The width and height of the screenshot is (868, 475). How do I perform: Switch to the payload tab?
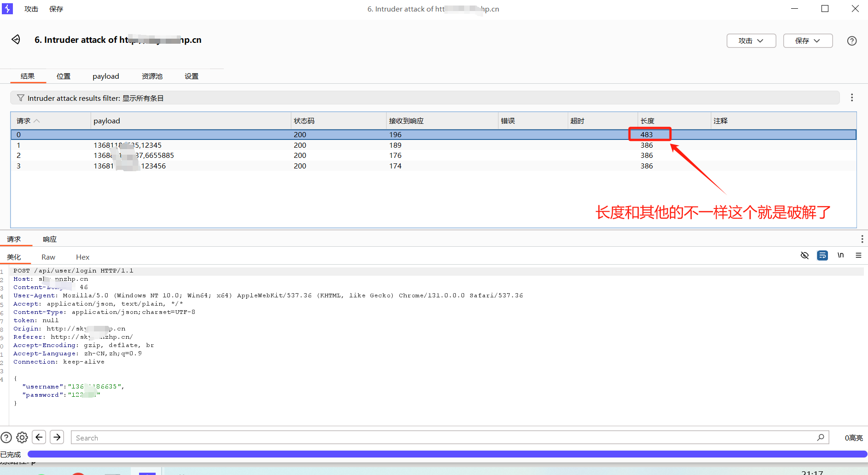106,76
